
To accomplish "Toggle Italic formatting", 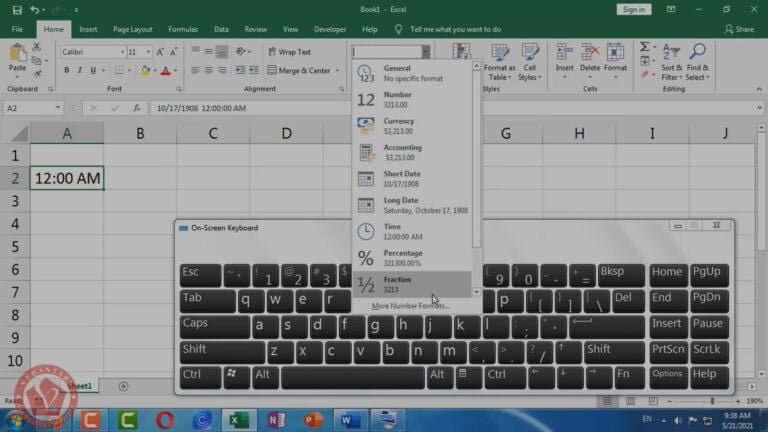I will pyautogui.click(x=80, y=71).
